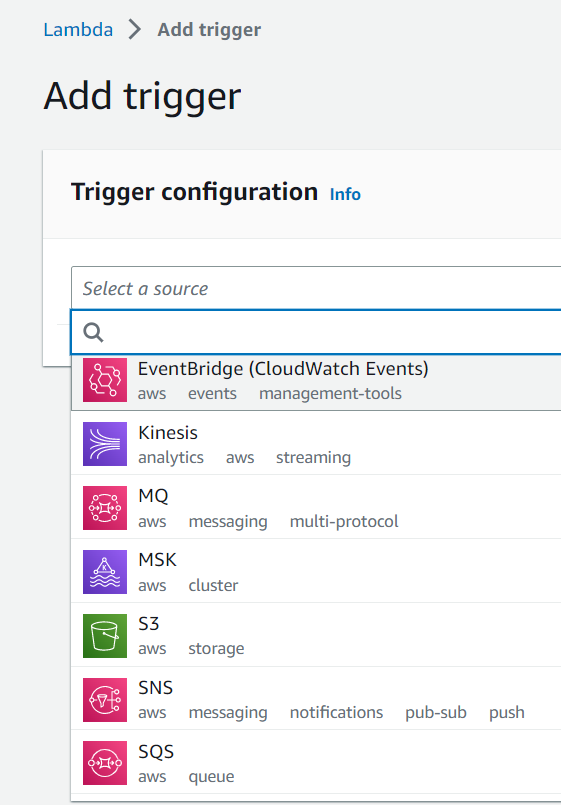Viewport: 561px width, 805px height.
Task: Click the events tag under EventBridge
Action: (212, 394)
